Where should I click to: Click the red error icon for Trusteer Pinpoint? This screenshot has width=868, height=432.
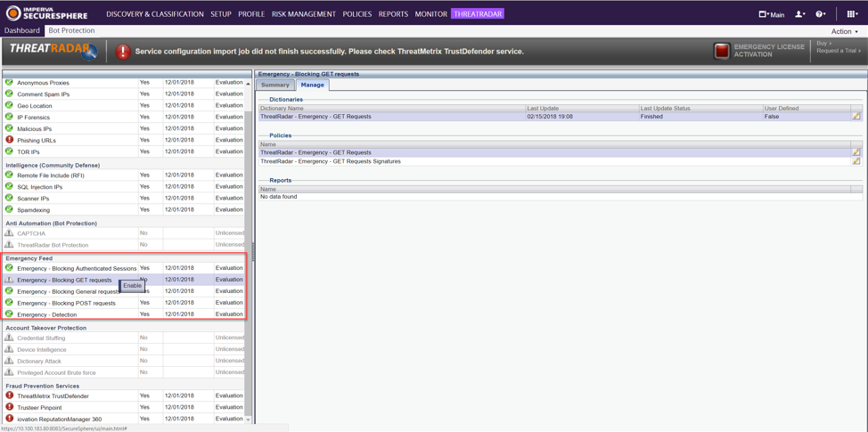(x=9, y=407)
